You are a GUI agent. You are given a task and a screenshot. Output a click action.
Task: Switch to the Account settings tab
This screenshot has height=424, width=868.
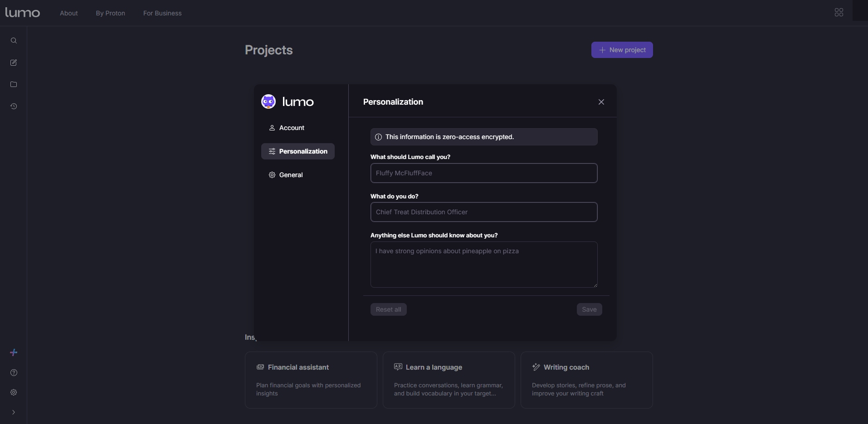tap(291, 128)
